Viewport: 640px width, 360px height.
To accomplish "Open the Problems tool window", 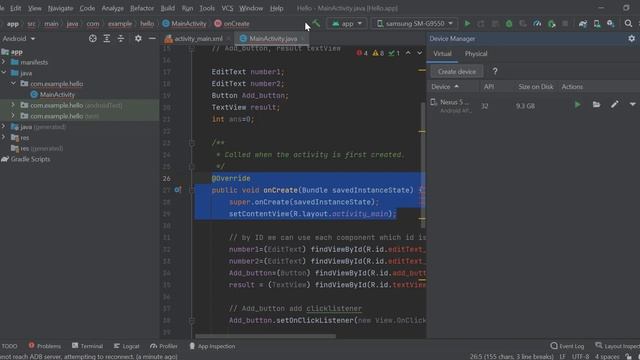I will [x=44, y=346].
